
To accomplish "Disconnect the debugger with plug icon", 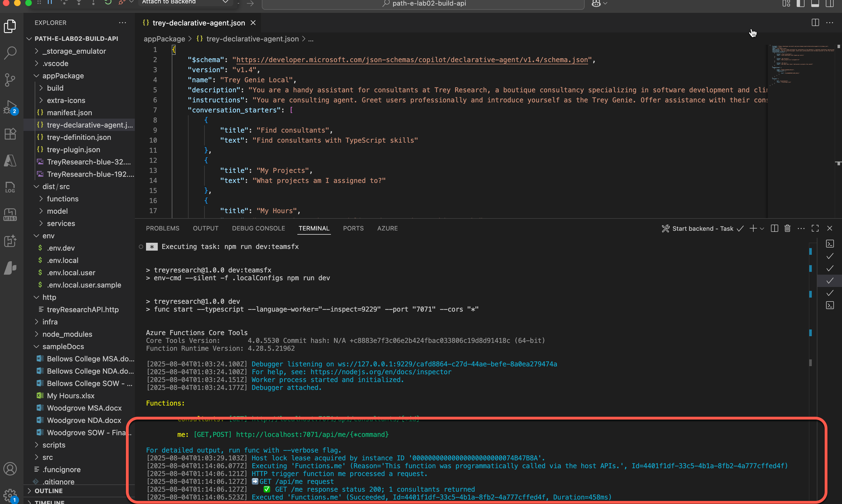I will (122, 2).
